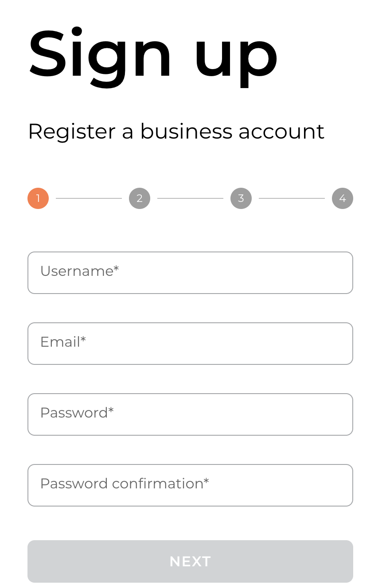Screen dimensions: 382x588
Task: Click the asterisk after Password confirmation
Action: [x=207, y=481]
